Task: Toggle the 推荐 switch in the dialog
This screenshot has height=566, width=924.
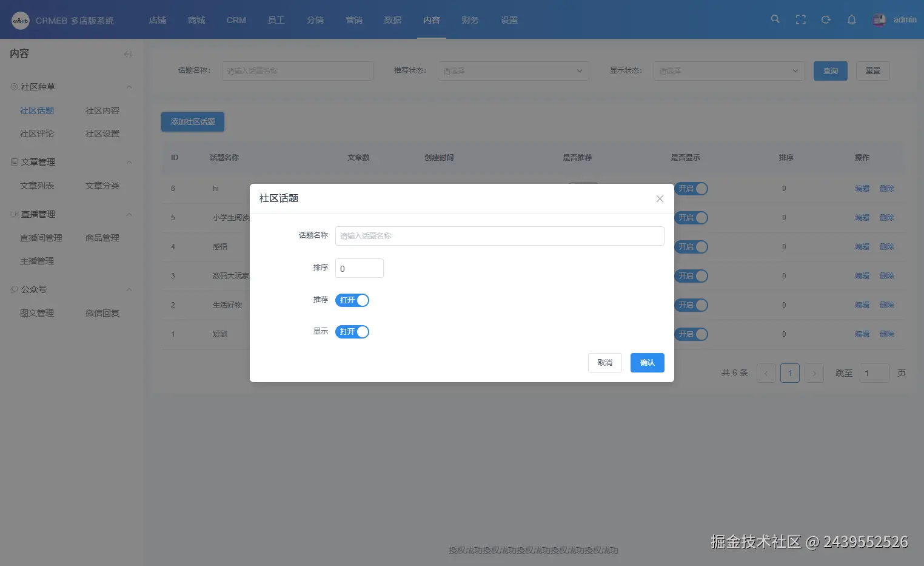Action: coord(352,300)
